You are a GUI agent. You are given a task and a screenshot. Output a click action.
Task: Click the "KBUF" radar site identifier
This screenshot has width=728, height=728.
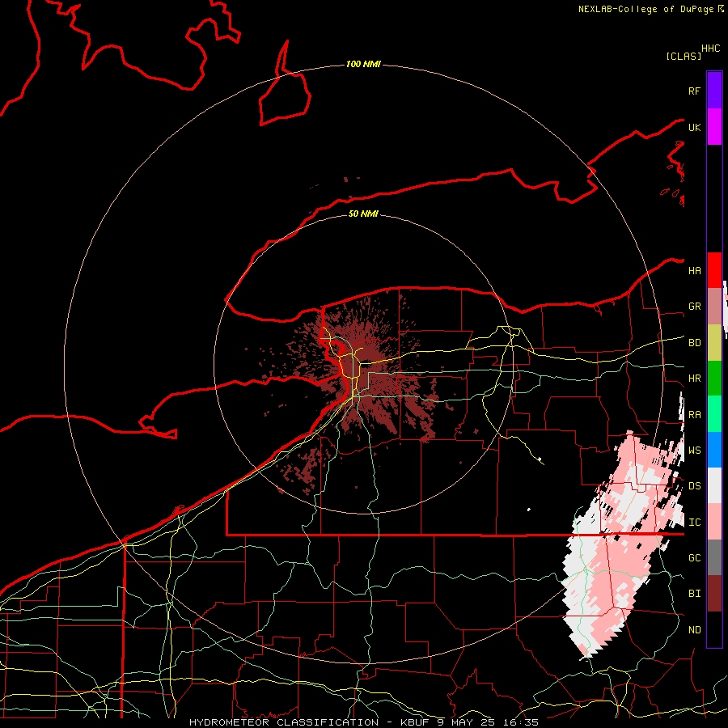[413, 722]
